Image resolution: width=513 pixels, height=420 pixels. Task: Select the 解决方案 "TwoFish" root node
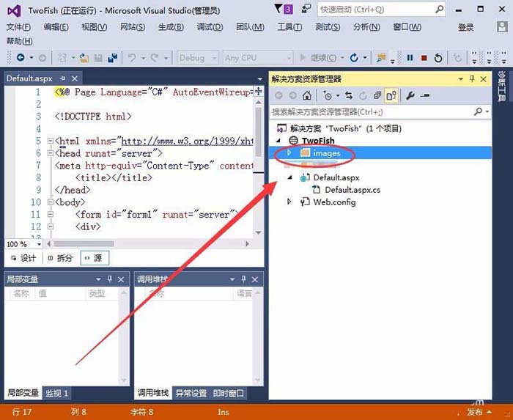pyautogui.click(x=339, y=128)
